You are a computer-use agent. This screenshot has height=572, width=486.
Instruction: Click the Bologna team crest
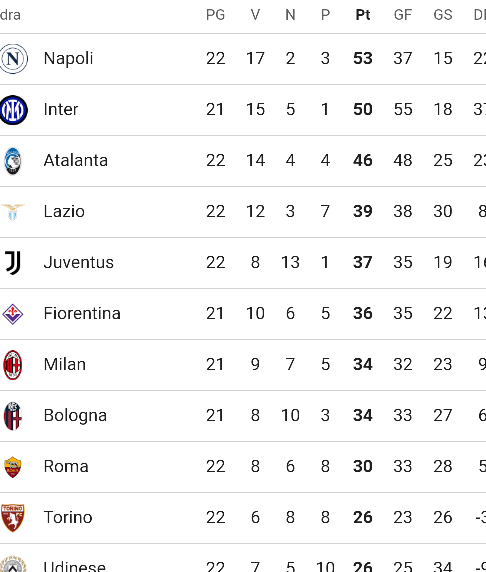[13, 416]
